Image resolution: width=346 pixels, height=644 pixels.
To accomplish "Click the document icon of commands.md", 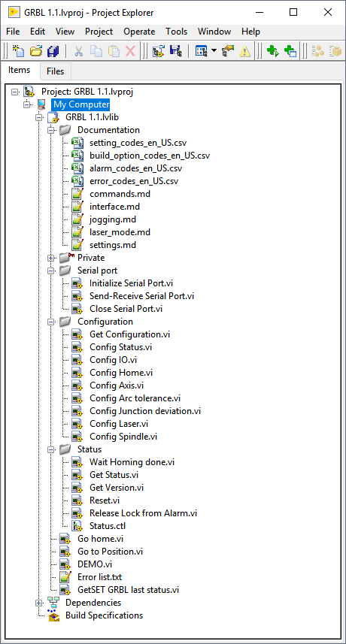I will pyautogui.click(x=77, y=194).
